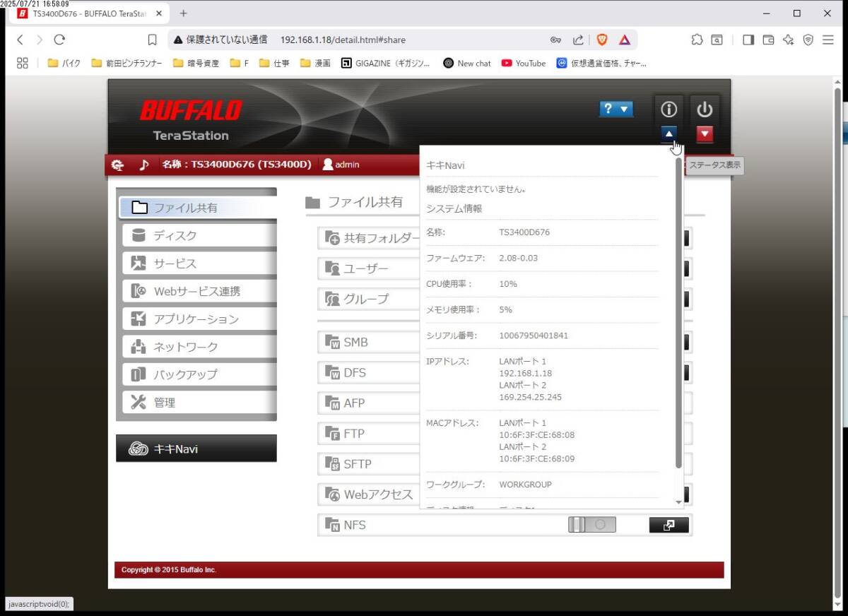Open 暗号資産 bookmark folder
Viewport: 848px width, 616px height.
196,63
